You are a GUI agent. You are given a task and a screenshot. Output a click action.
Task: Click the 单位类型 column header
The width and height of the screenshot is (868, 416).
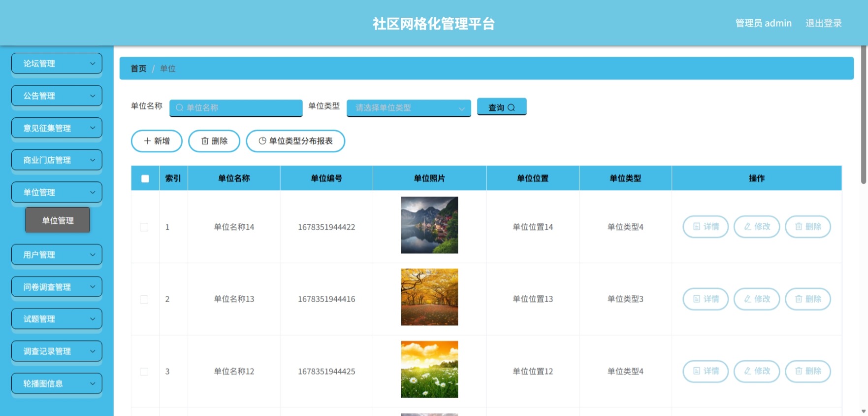pyautogui.click(x=625, y=178)
